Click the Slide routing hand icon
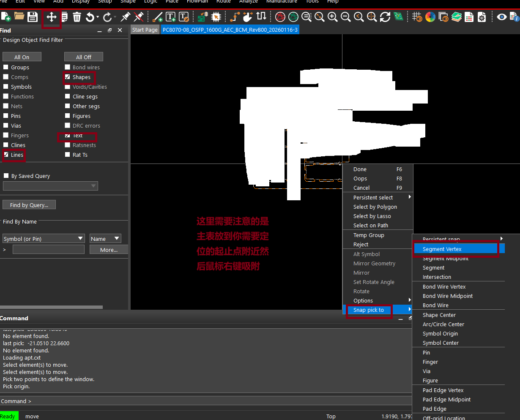Screen dimensions: 520x420 point(248,17)
